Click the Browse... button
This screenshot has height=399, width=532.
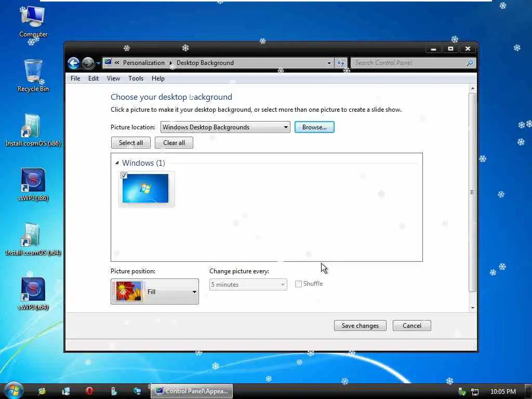point(314,127)
